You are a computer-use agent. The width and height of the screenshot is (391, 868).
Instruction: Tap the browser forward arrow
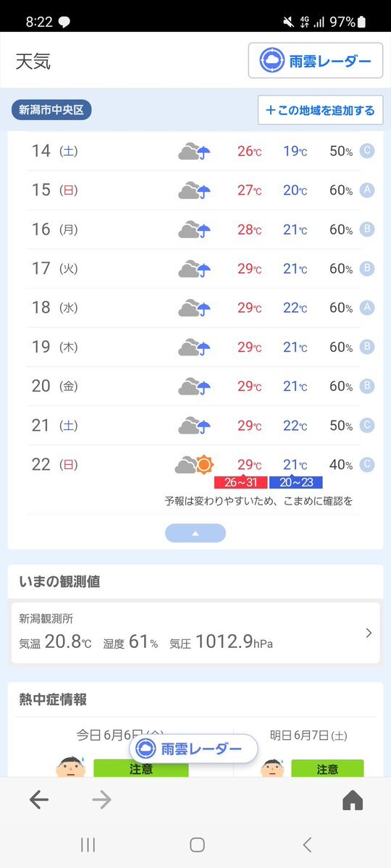[x=101, y=799]
